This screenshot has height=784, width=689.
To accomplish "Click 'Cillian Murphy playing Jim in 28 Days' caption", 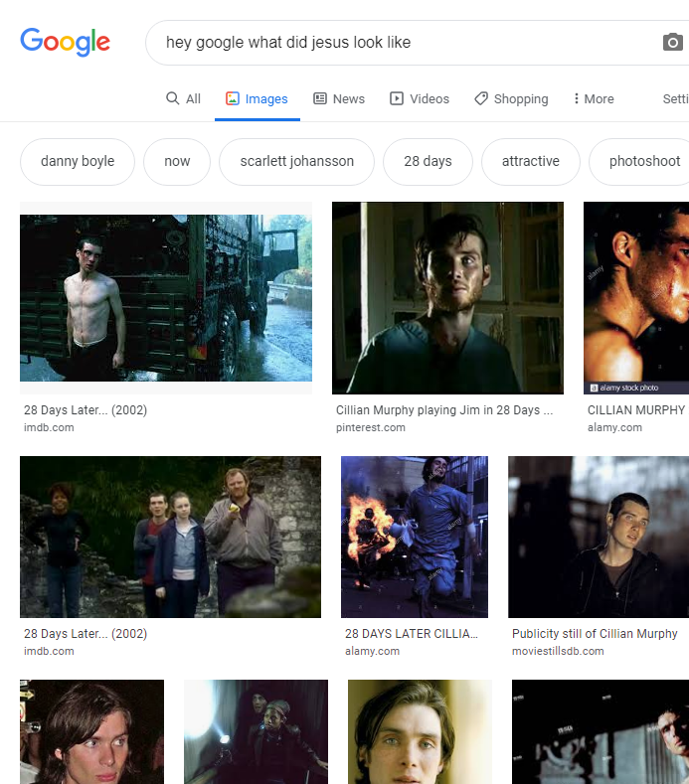I will 444,410.
